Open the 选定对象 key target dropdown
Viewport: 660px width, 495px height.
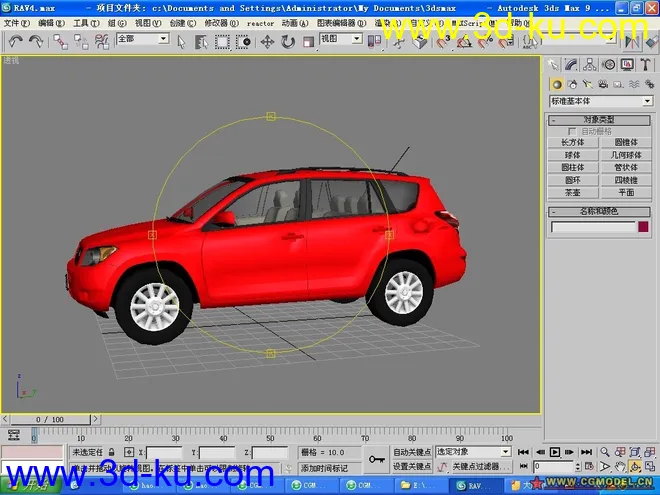[x=473, y=452]
